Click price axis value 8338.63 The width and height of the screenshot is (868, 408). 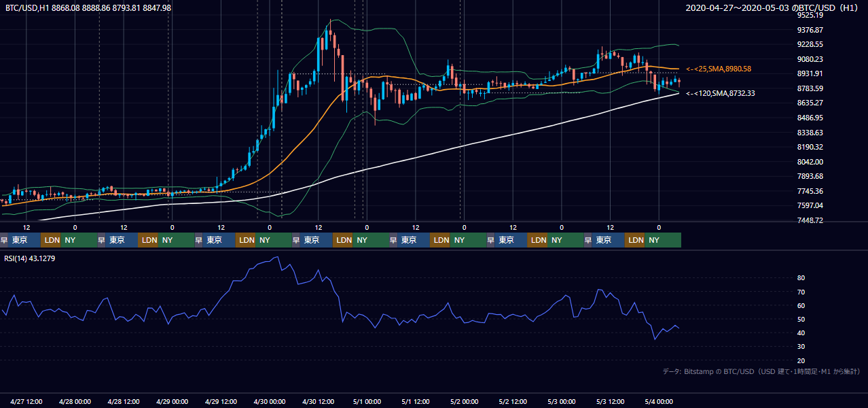point(810,133)
